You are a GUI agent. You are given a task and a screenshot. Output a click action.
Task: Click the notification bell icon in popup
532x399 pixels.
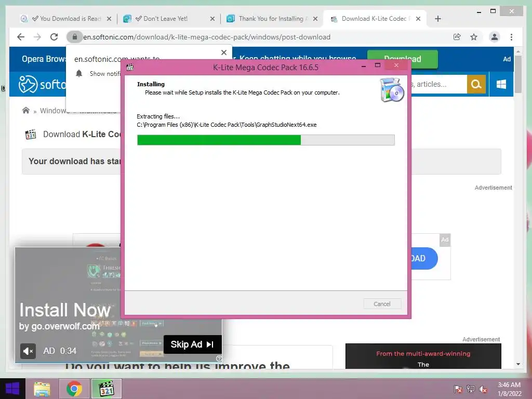tap(79, 73)
